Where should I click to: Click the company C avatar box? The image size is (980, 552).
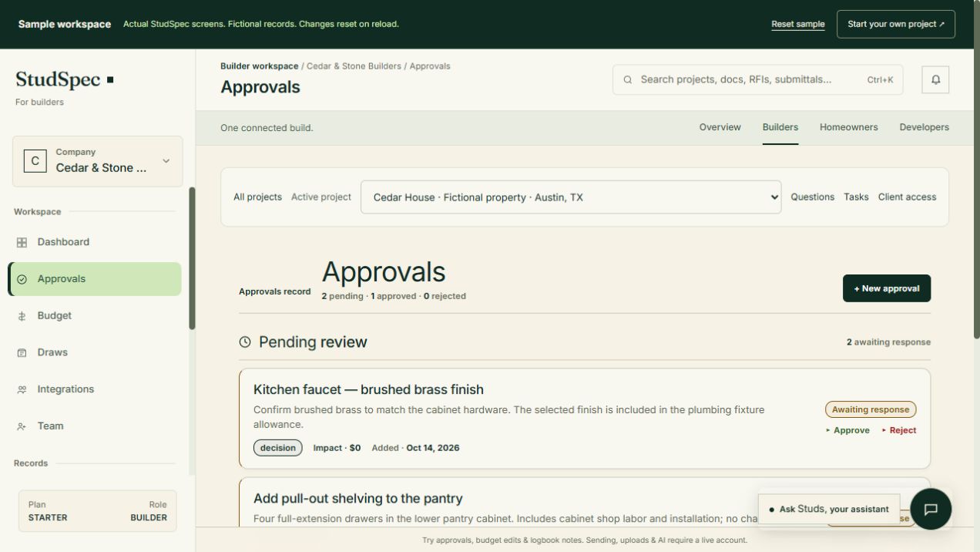click(35, 161)
